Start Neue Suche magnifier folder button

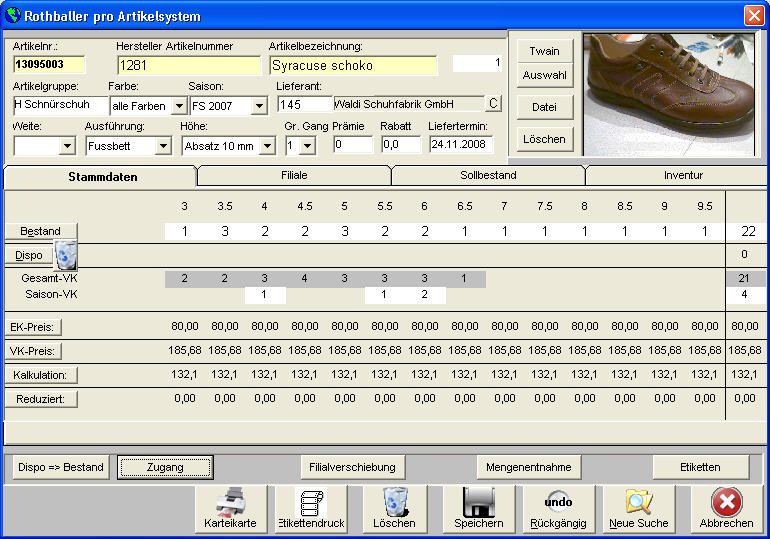pos(638,509)
